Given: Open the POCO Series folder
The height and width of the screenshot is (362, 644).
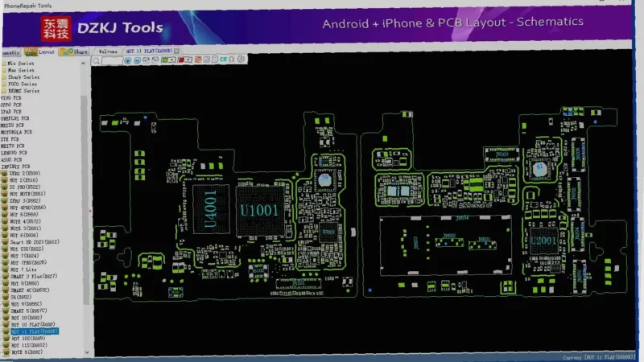Looking at the screenshot, I should point(23,84).
